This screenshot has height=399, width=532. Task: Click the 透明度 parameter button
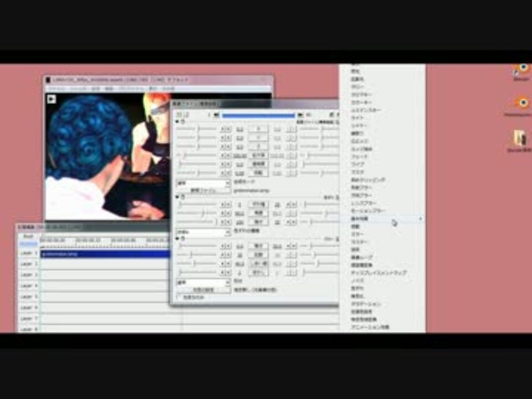tap(258, 164)
